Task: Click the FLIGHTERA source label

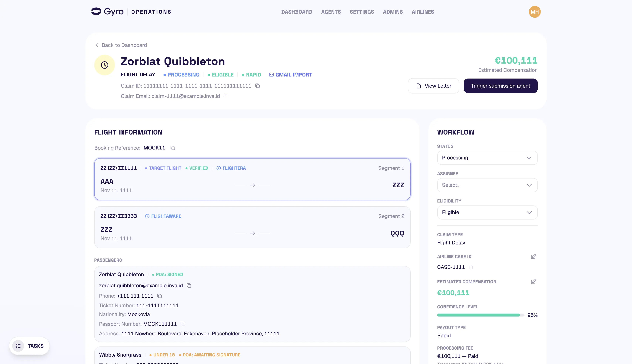Action: 234,168
